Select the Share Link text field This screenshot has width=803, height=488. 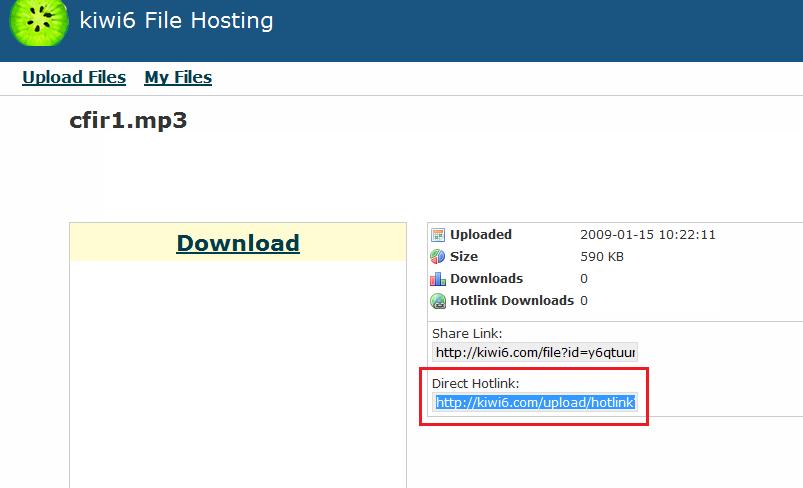(x=535, y=352)
